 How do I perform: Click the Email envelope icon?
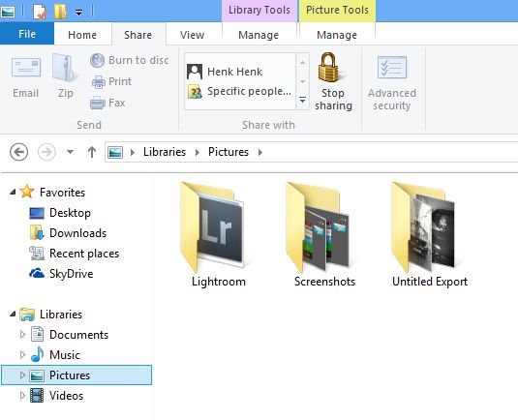(26, 68)
